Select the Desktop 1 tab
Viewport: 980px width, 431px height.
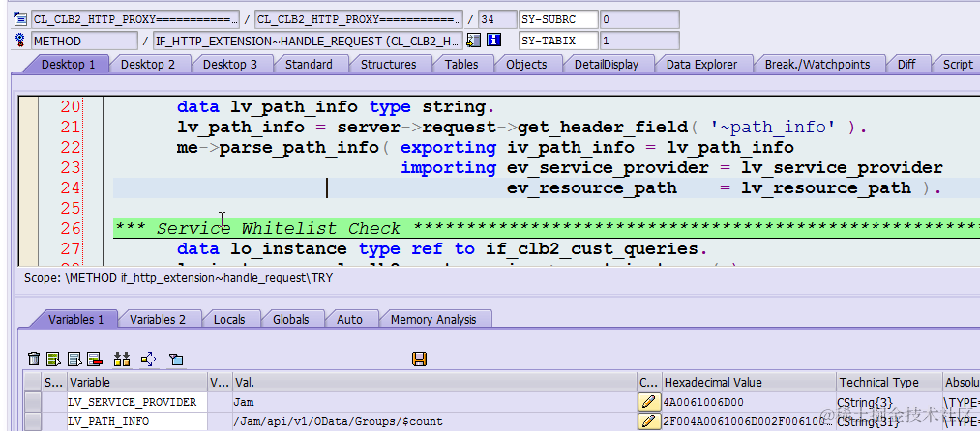click(x=68, y=65)
